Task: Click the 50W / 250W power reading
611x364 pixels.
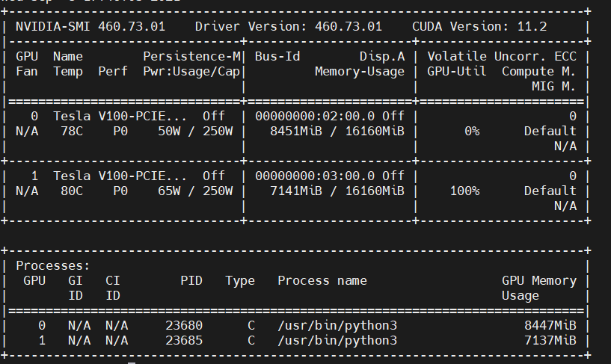Action: click(x=195, y=132)
